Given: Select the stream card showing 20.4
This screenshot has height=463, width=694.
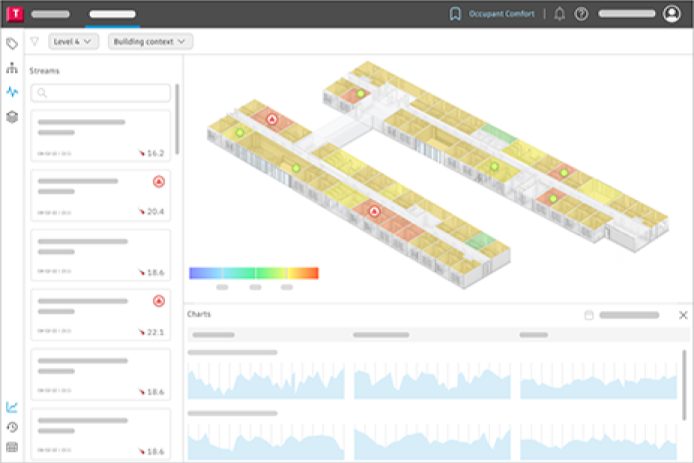Looking at the screenshot, I should (100, 196).
